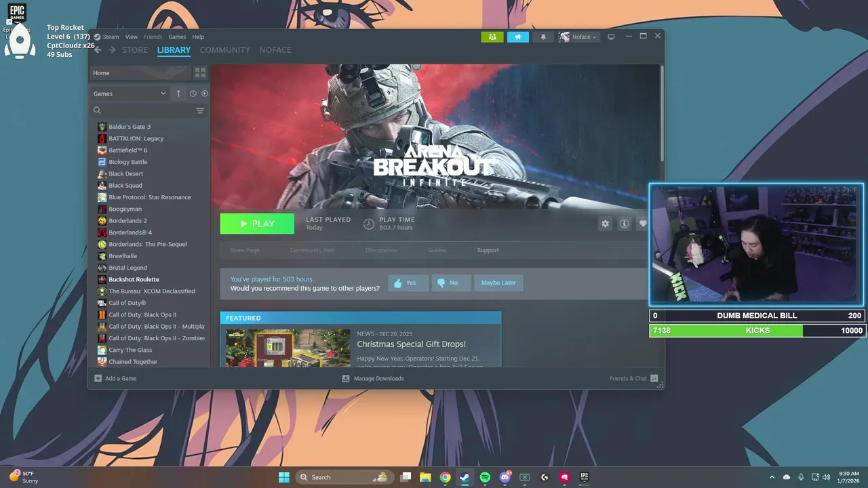Open the Steam notifications bell
Viewport: 868px width, 488px height.
click(x=543, y=37)
